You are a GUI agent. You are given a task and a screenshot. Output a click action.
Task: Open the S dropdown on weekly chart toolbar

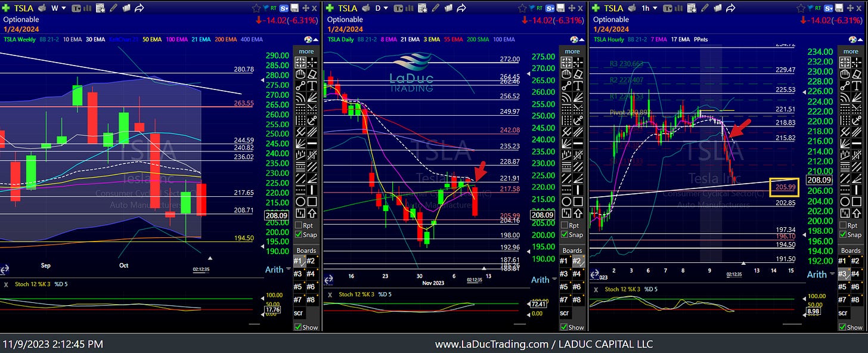[x=284, y=8]
